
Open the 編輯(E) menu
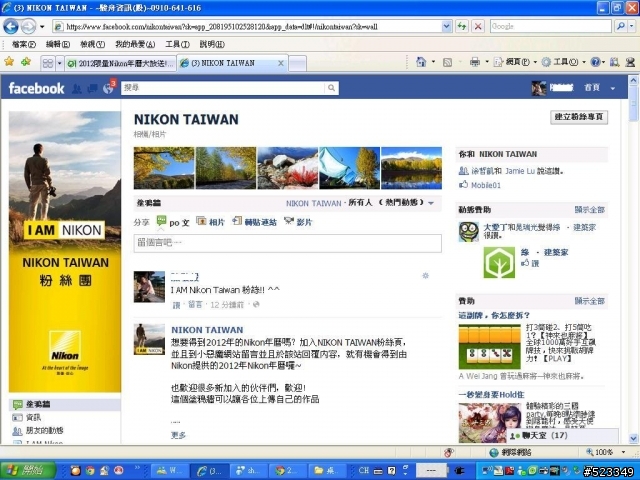click(58, 44)
